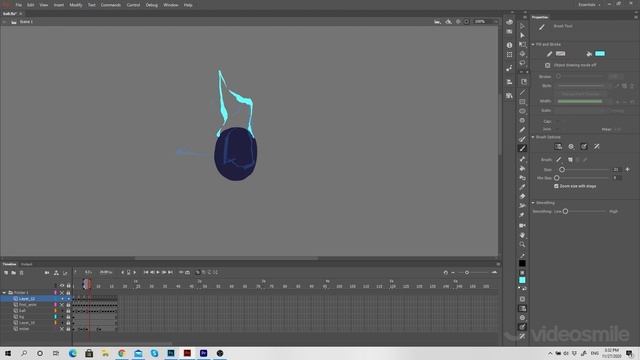Screen dimensions: 640x360
Task: Open the Essentials workspace dropdown
Action: pos(589,4)
